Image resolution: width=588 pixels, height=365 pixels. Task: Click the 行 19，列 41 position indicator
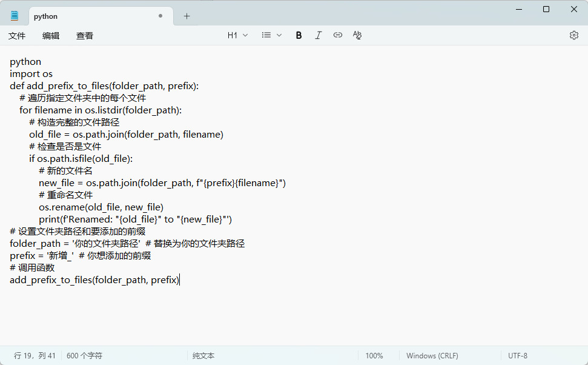pyautogui.click(x=35, y=356)
